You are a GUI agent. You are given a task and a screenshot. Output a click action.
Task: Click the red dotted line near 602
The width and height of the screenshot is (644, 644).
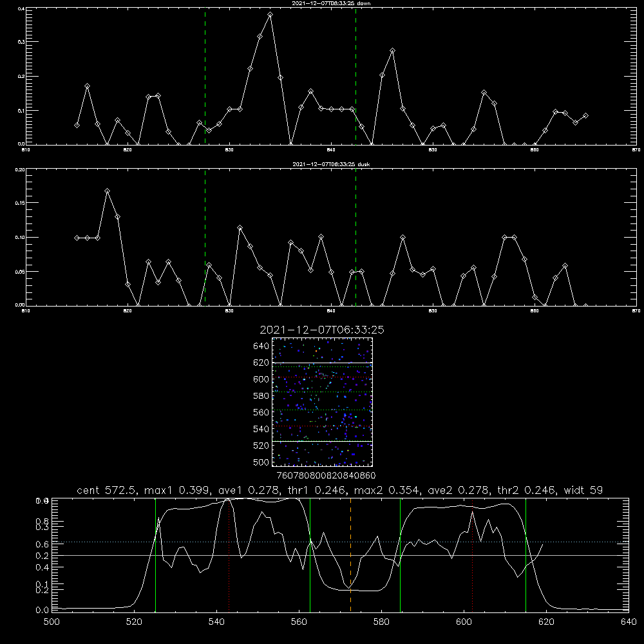(472, 555)
